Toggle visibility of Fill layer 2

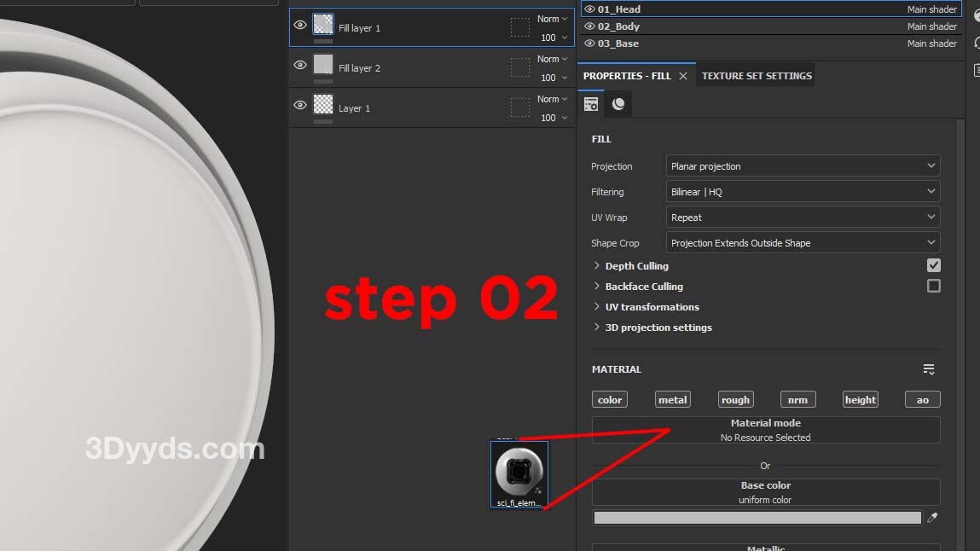coord(299,66)
